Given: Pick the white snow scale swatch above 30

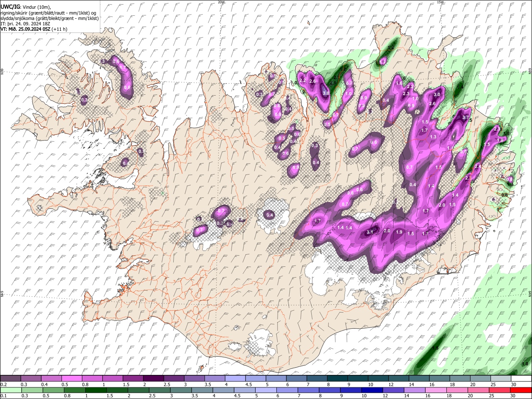Looking at the screenshot, I should (522, 378).
